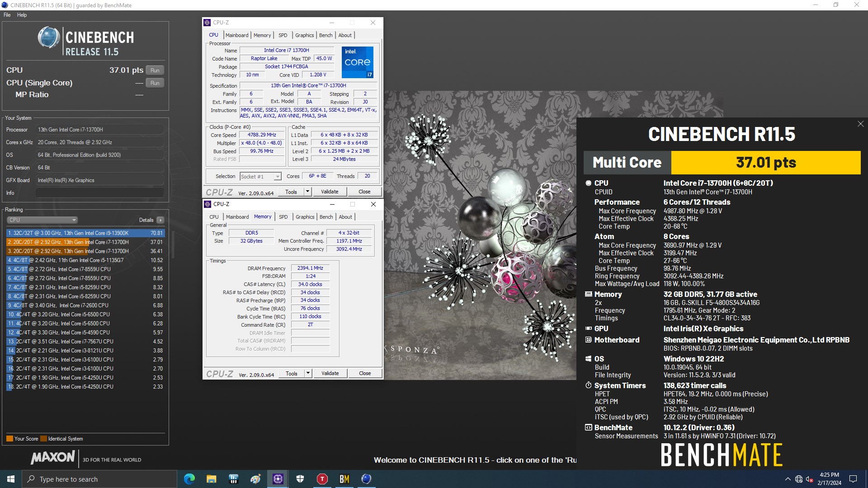Click Close button in lower CPU-Z window
868x488 pixels.
(365, 373)
